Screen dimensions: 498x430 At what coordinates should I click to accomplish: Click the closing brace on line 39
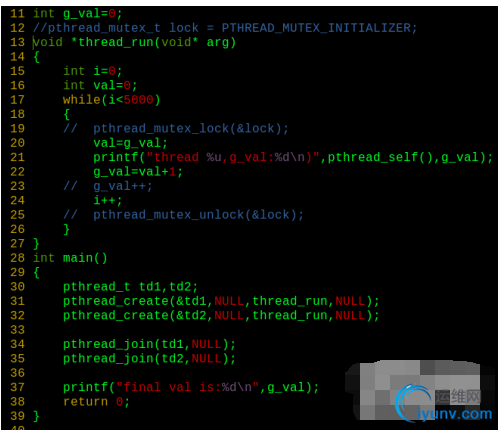(36, 416)
